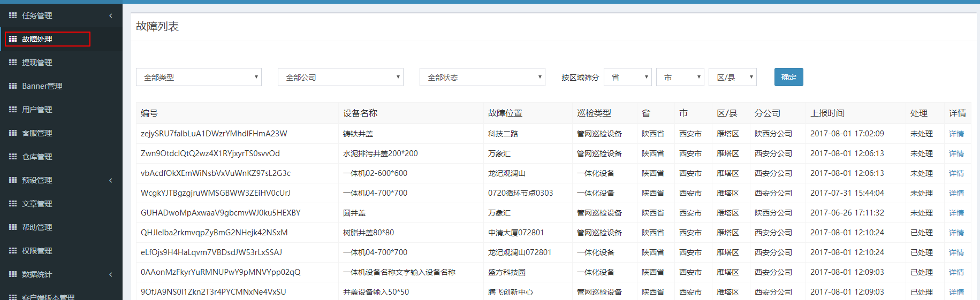This screenshot has height=300, width=980.
Task: Open 详情 link for 水泥排污井盖200*200 row
Action: [x=956, y=153]
